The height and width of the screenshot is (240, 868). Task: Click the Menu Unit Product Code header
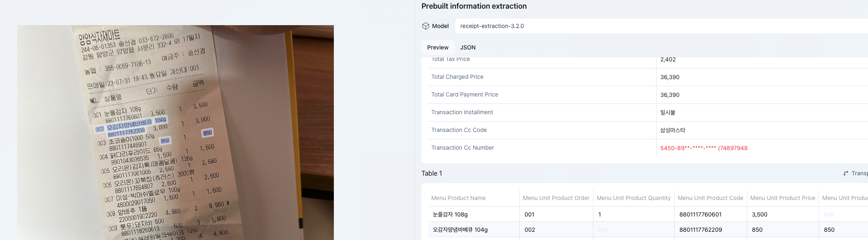[x=710, y=198]
